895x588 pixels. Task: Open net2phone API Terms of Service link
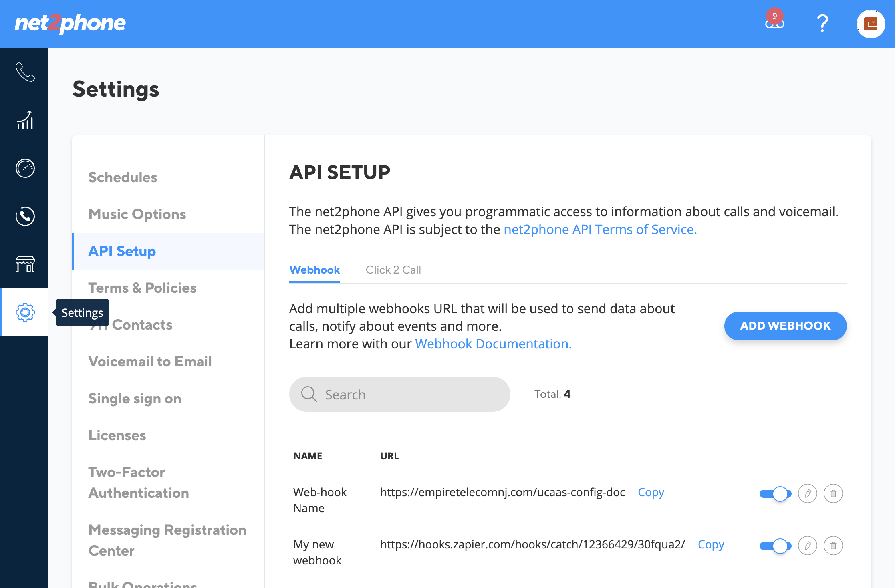pyautogui.click(x=600, y=229)
